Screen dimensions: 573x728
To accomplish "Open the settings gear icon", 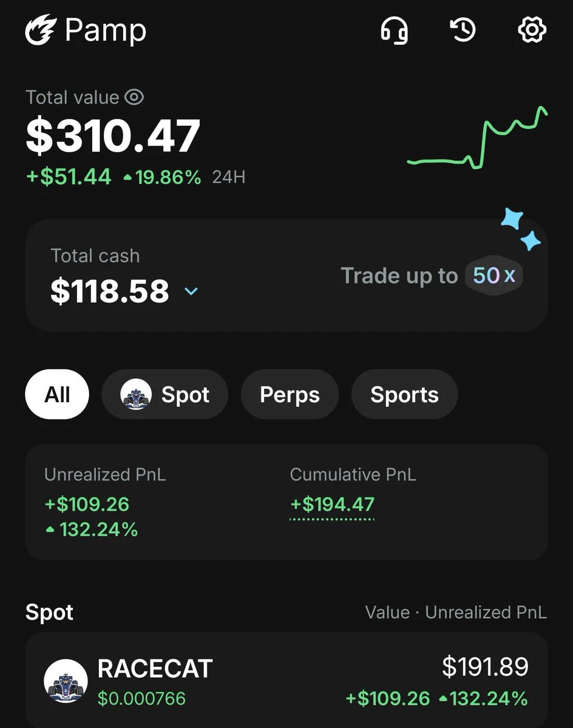I will pos(532,30).
